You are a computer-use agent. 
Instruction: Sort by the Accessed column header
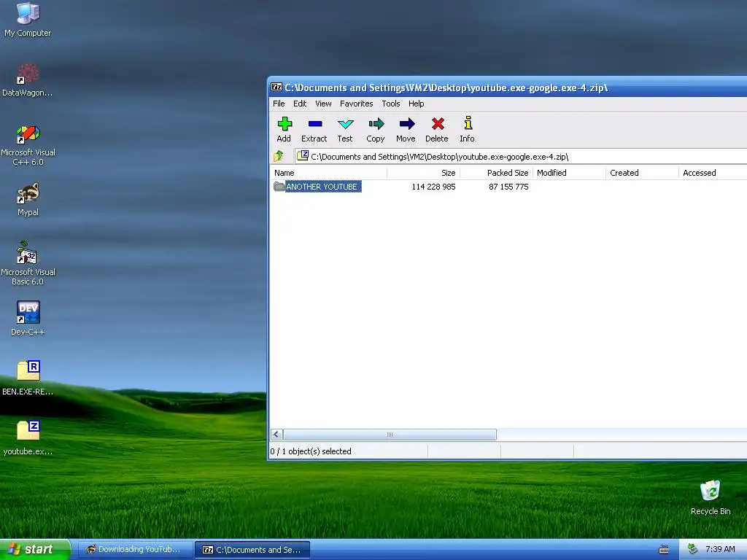click(x=713, y=172)
